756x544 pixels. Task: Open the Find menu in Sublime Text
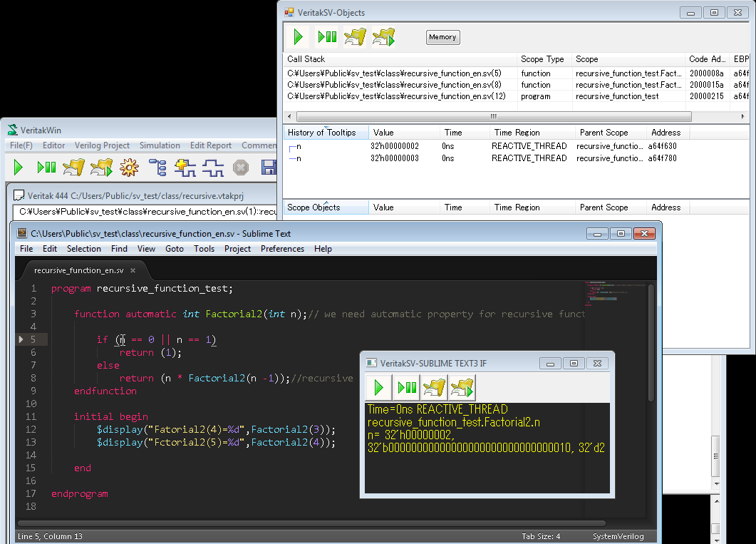tap(119, 249)
